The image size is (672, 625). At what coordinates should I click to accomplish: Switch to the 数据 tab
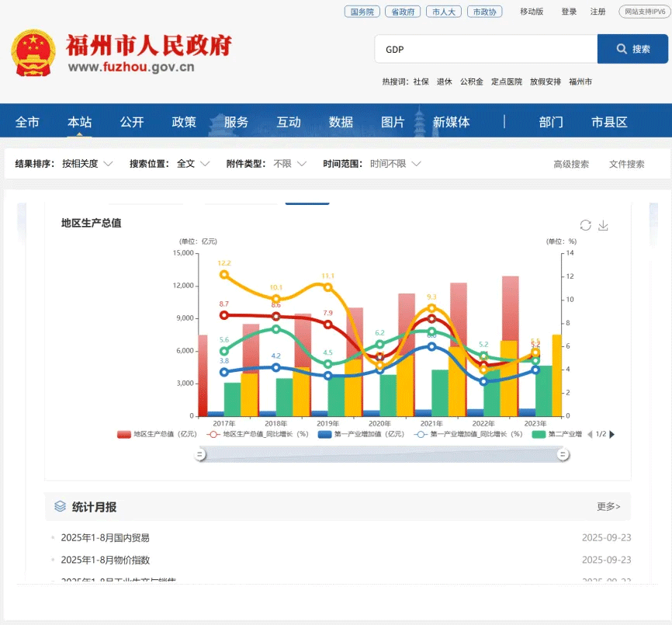tap(339, 121)
